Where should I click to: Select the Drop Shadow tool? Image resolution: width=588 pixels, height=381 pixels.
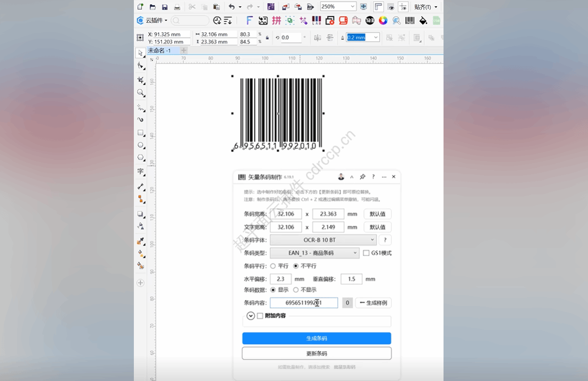click(141, 214)
